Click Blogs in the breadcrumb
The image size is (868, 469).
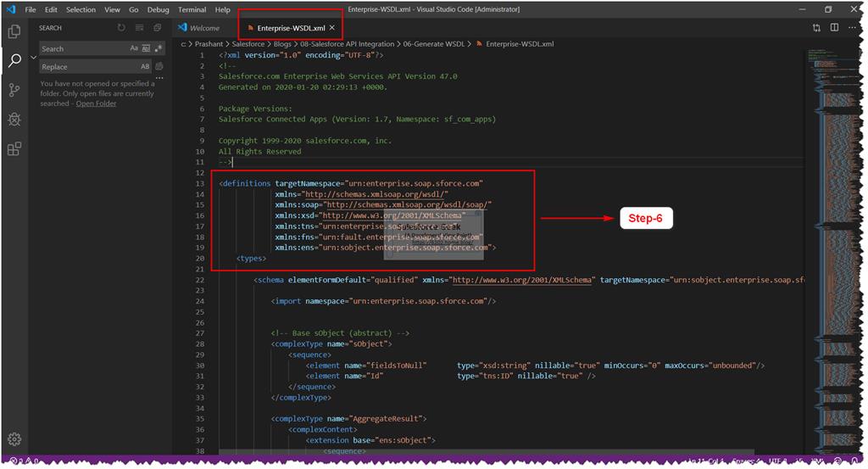coord(282,44)
